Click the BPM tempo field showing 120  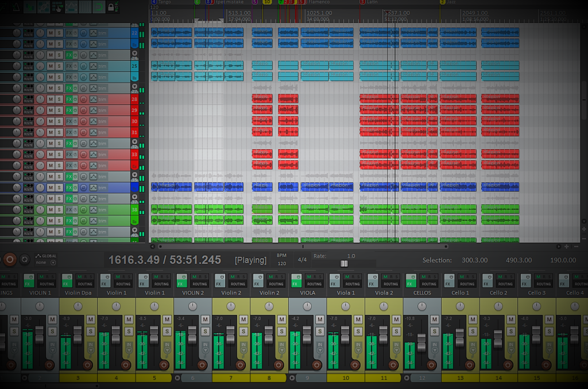(x=281, y=263)
